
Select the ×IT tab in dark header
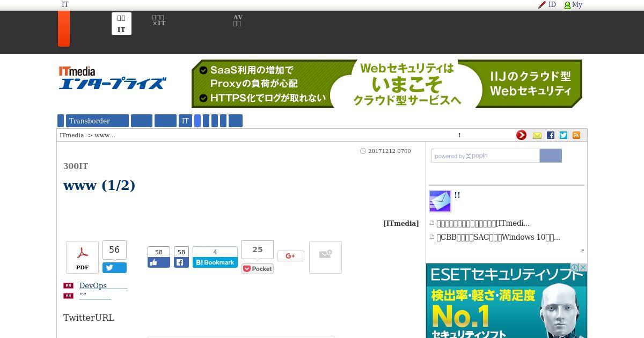(x=159, y=20)
